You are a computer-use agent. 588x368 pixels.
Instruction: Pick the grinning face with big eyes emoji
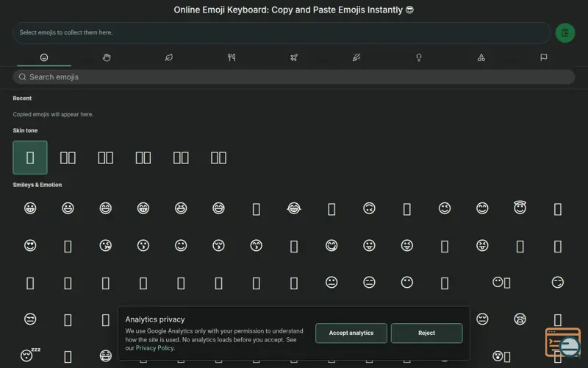[x=68, y=208]
